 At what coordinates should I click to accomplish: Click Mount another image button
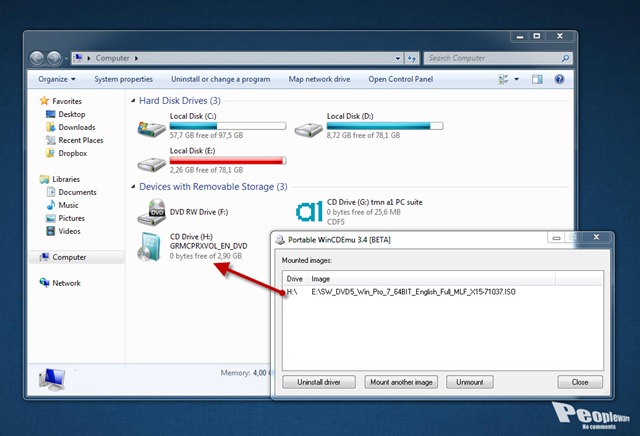401,382
